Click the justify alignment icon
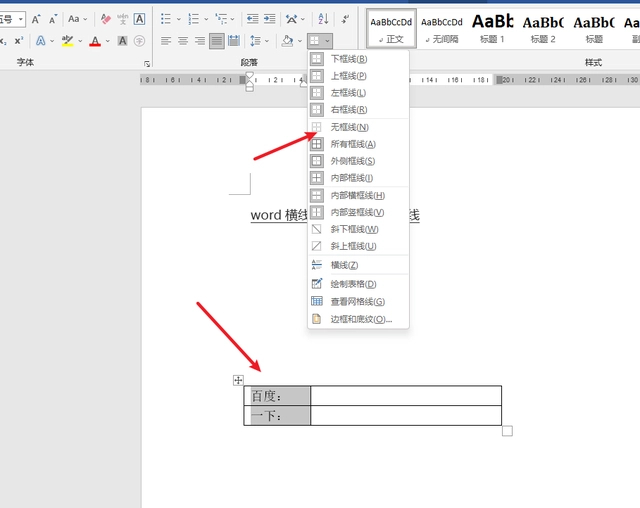 tap(217, 41)
